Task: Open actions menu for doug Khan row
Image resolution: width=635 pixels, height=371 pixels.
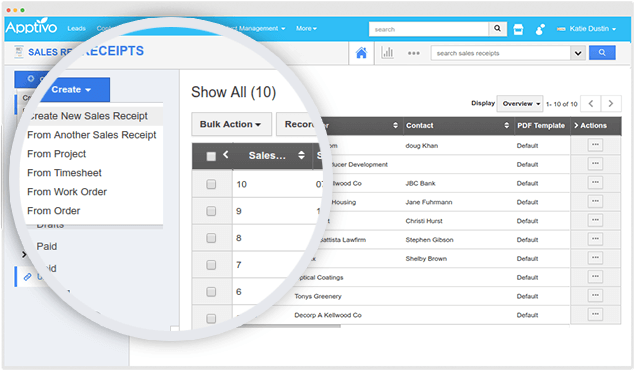Action: point(595,145)
